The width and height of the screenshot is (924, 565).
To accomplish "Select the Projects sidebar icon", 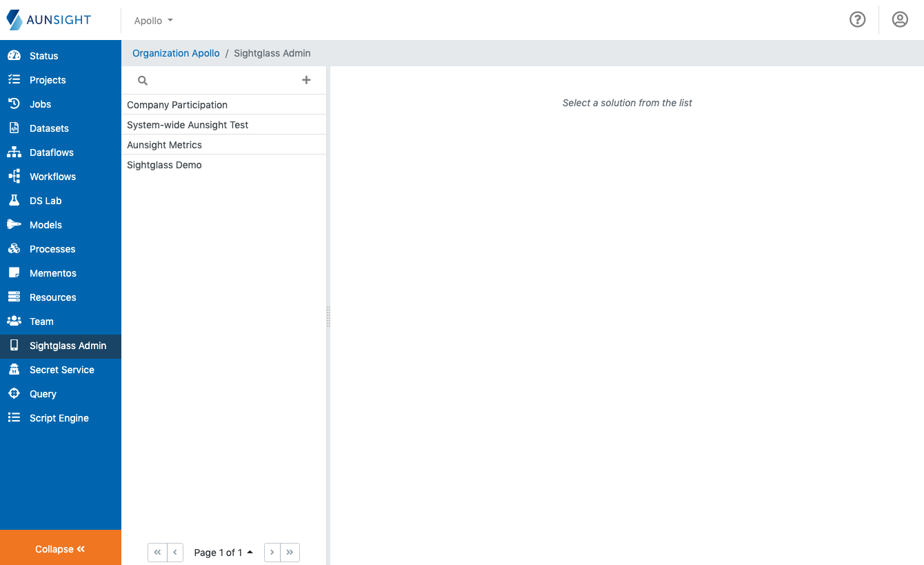I will [14, 79].
